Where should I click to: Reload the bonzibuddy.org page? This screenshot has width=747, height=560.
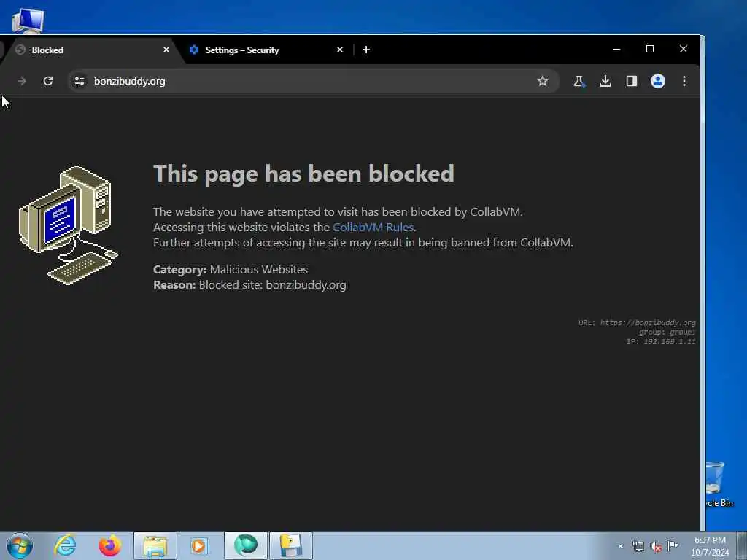(x=48, y=81)
